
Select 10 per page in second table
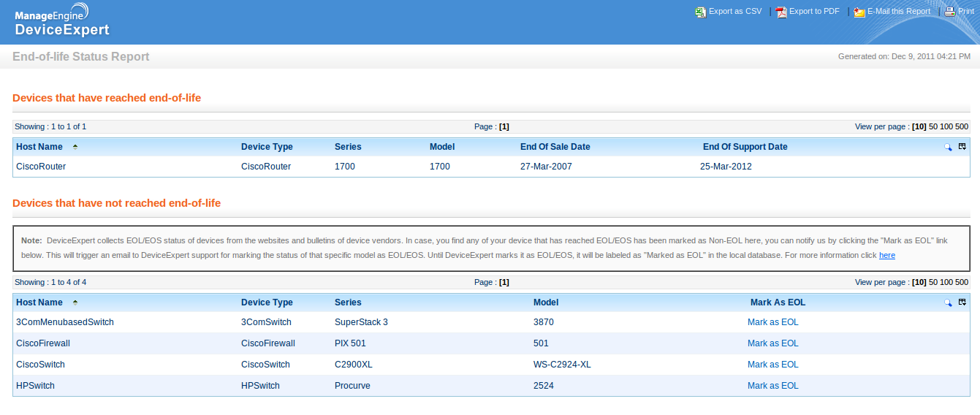click(x=919, y=282)
